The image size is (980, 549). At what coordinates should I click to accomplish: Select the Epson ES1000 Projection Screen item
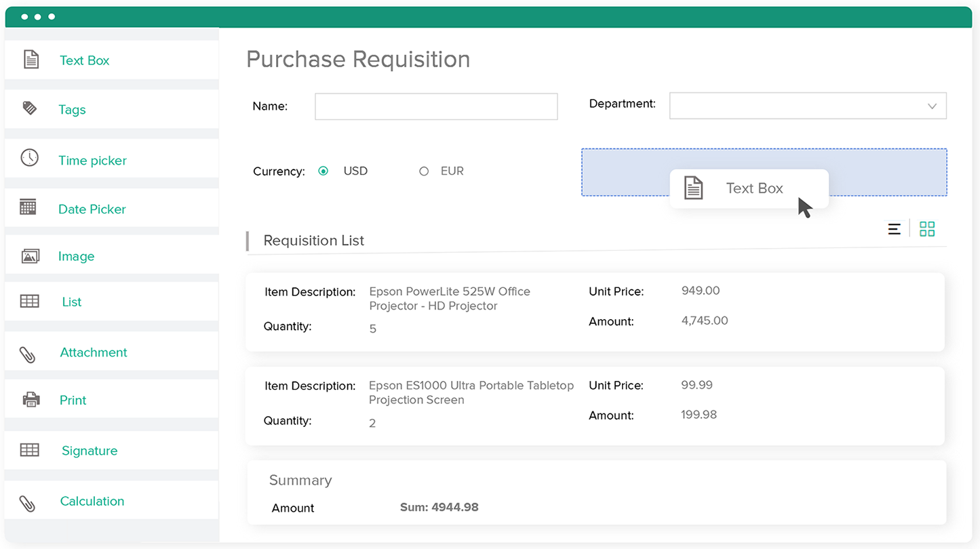594,405
